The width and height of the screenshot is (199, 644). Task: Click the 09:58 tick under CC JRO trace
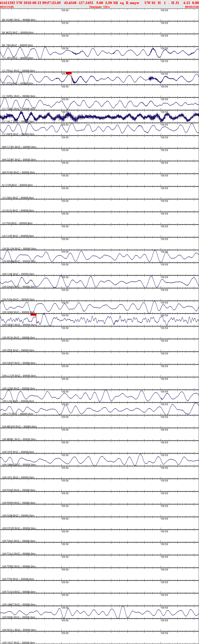point(65,61)
